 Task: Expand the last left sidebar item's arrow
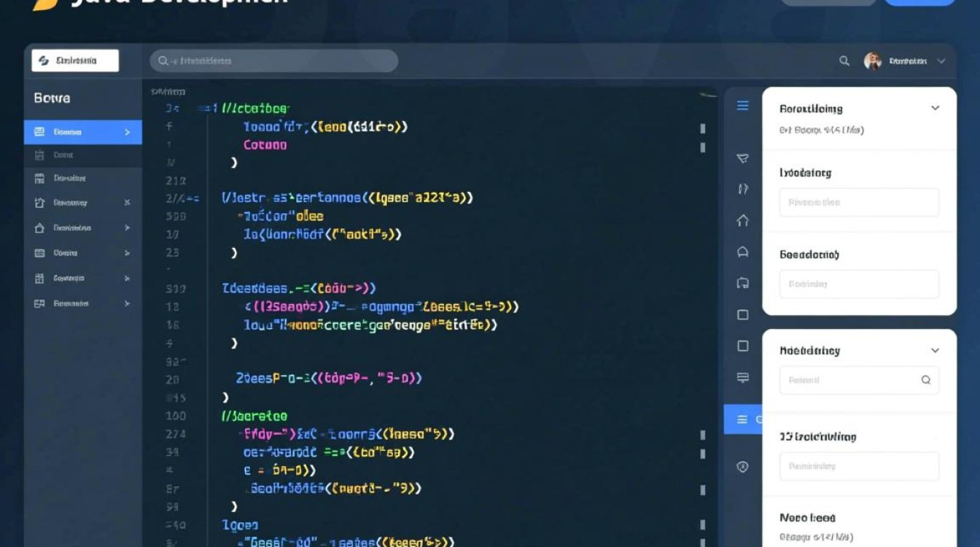click(x=127, y=303)
